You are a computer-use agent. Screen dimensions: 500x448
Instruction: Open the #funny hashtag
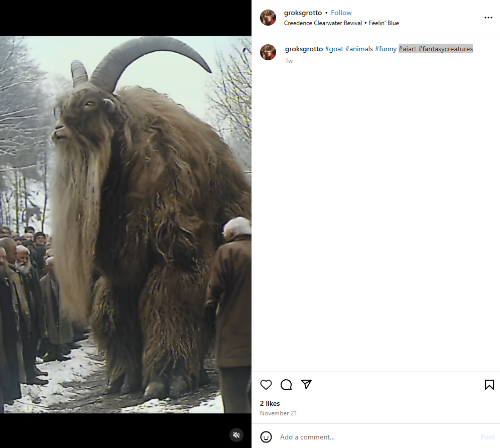(386, 49)
